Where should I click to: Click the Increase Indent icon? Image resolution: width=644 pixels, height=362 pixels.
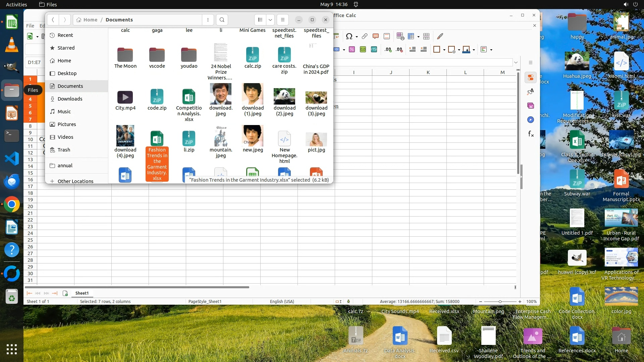point(413,50)
